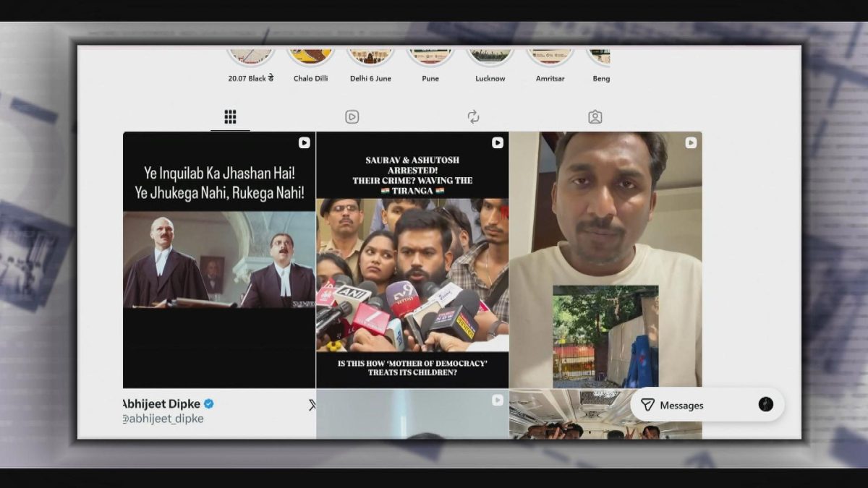This screenshot has width=868, height=488.
Task: Click the @abhijeet_dipke handle
Action: pos(163,419)
